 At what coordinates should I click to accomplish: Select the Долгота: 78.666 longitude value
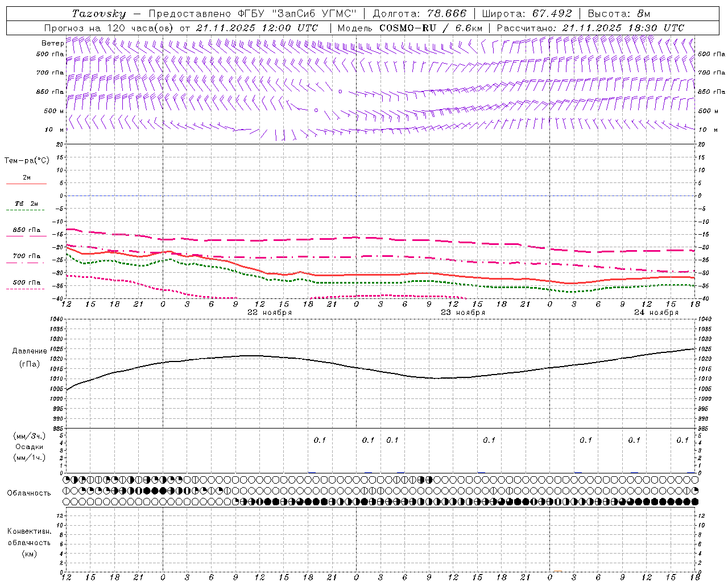pos(419,14)
